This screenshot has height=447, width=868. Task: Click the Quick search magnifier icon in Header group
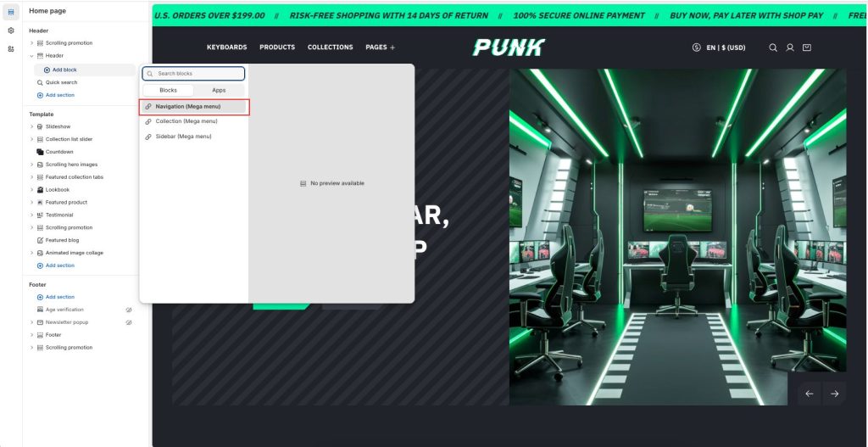[x=40, y=82]
